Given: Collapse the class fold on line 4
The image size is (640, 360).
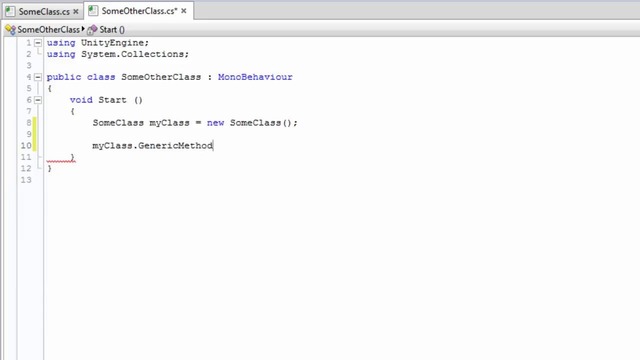Looking at the screenshot, I should 38,77.
